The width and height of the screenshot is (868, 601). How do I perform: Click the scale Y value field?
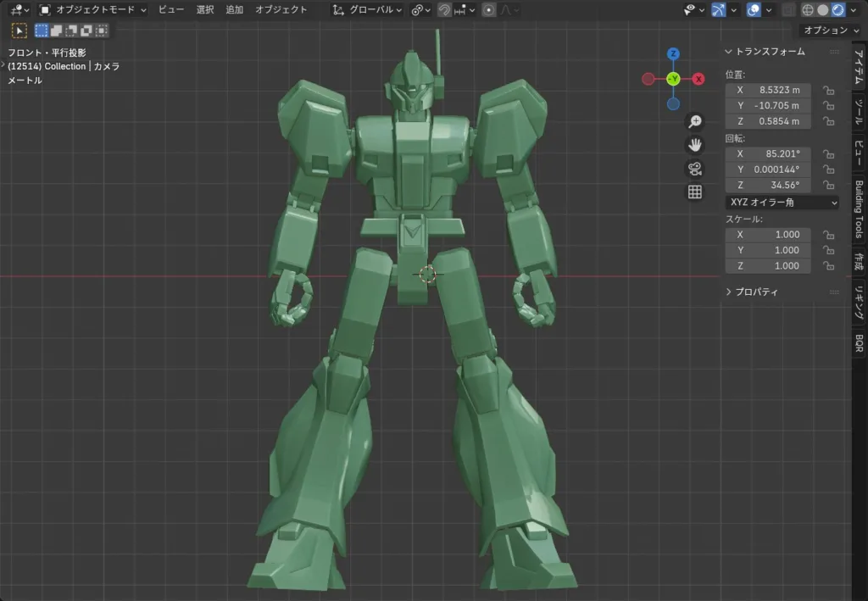click(768, 250)
